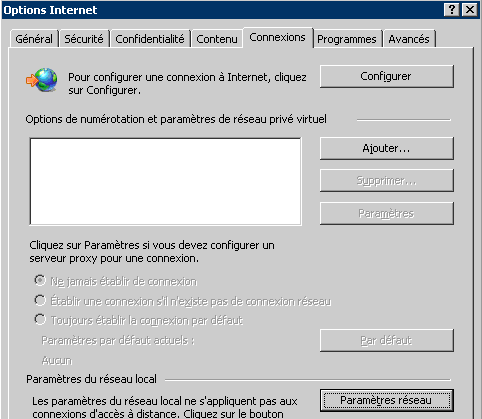Switch to the Général tab
The image size is (482, 419).
[x=34, y=39]
